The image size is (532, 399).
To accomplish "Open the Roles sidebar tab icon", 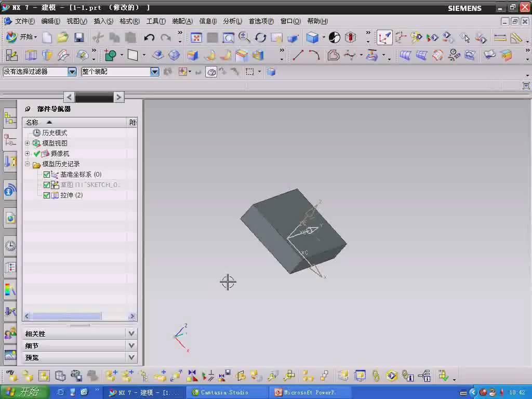I will pyautogui.click(x=10, y=334).
